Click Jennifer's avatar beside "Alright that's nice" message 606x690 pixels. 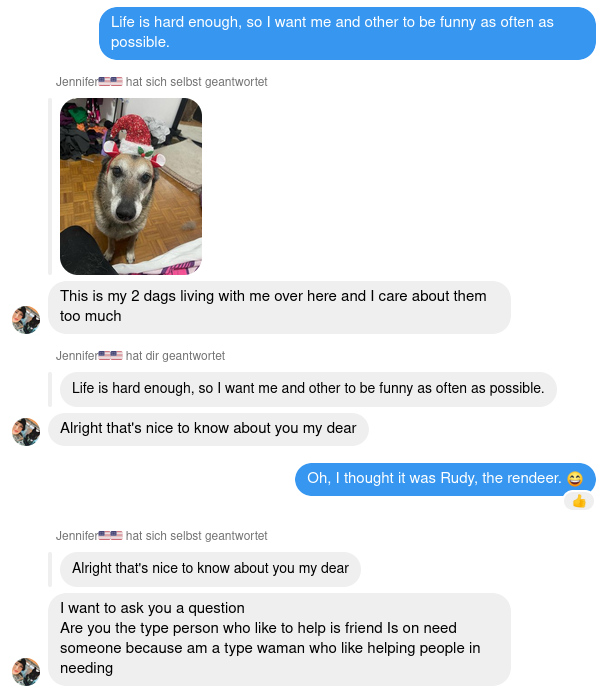[26, 432]
